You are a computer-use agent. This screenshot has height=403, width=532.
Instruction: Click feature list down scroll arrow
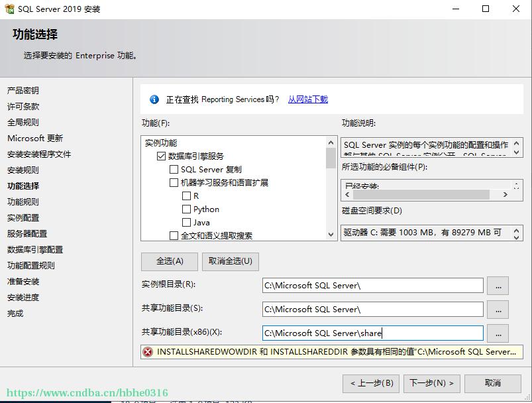331,235
